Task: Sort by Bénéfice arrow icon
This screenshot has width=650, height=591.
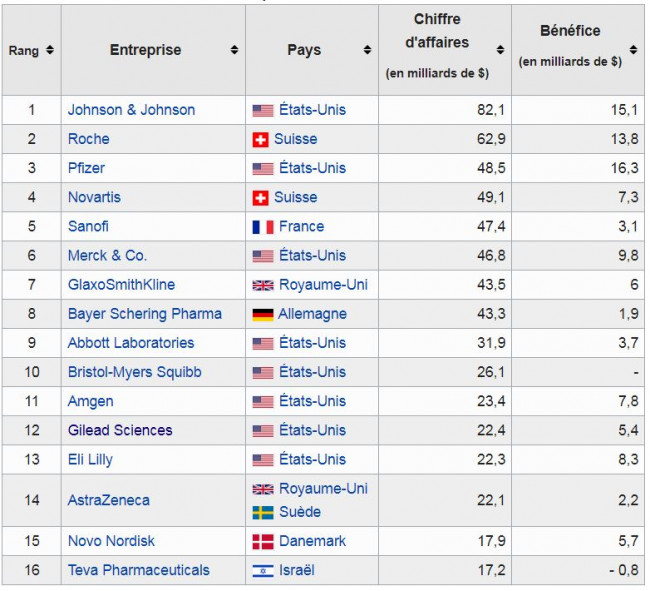Action: [x=633, y=50]
